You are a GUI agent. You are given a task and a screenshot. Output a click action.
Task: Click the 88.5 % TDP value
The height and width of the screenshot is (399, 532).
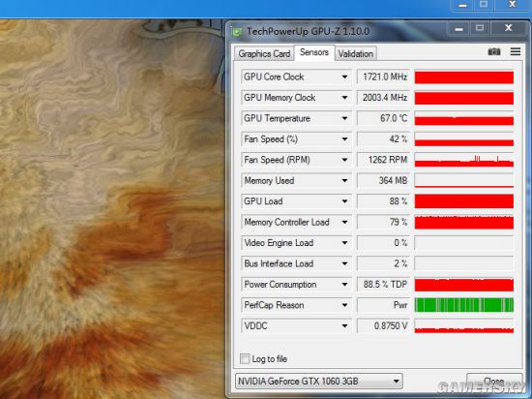(x=383, y=285)
